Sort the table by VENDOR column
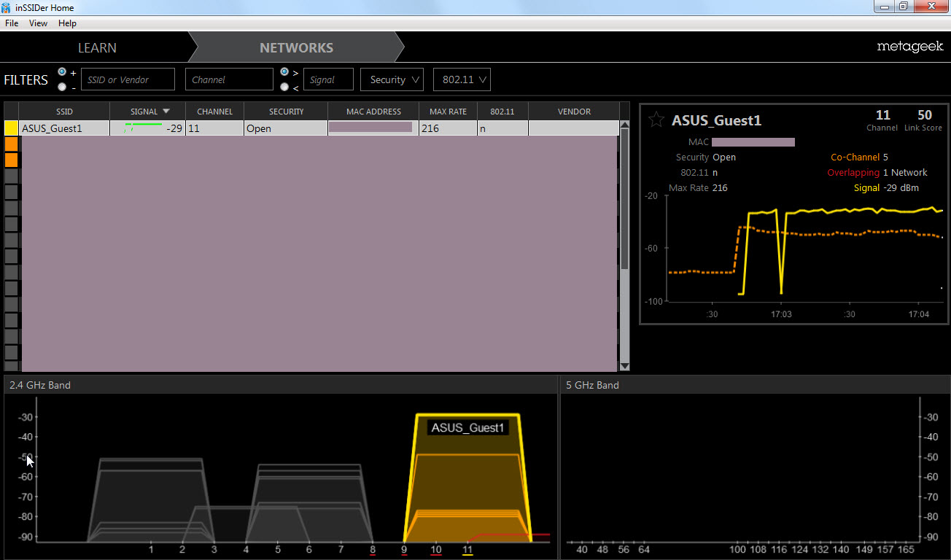The width and height of the screenshot is (951, 560). [x=574, y=112]
